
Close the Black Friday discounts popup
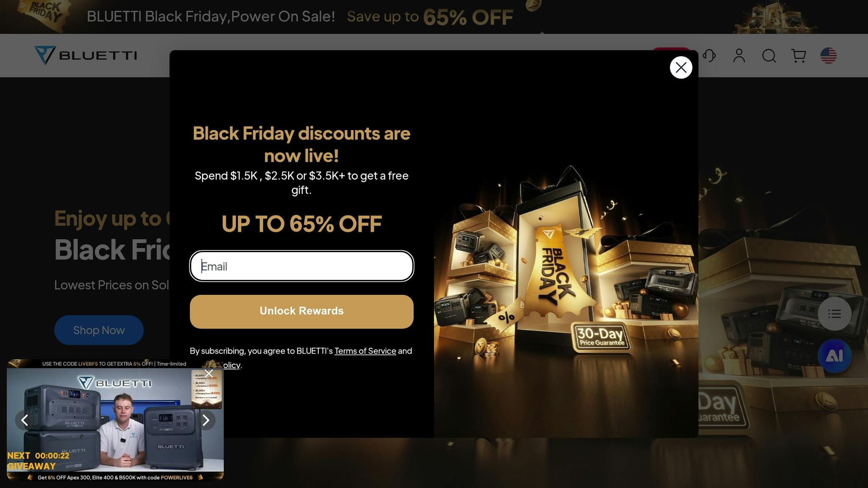pyautogui.click(x=681, y=67)
